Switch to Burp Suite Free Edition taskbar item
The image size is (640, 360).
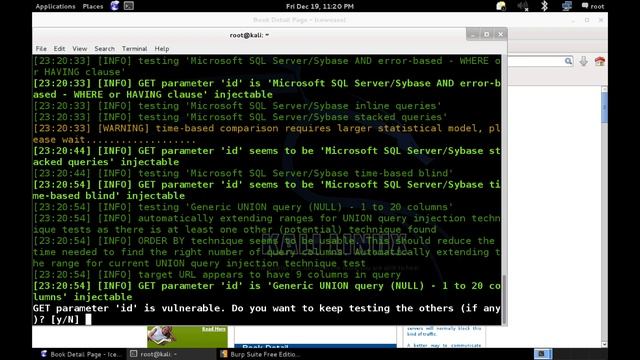pos(260,354)
